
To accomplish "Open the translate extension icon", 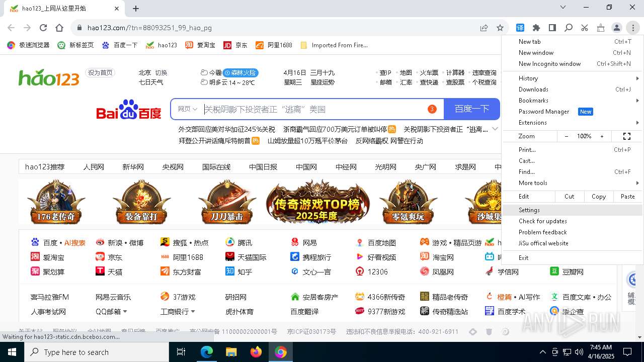I will [x=520, y=28].
